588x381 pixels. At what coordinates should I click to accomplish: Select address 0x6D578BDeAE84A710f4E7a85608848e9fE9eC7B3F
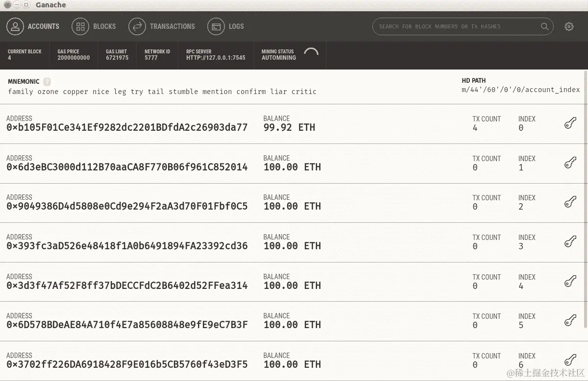coord(127,325)
